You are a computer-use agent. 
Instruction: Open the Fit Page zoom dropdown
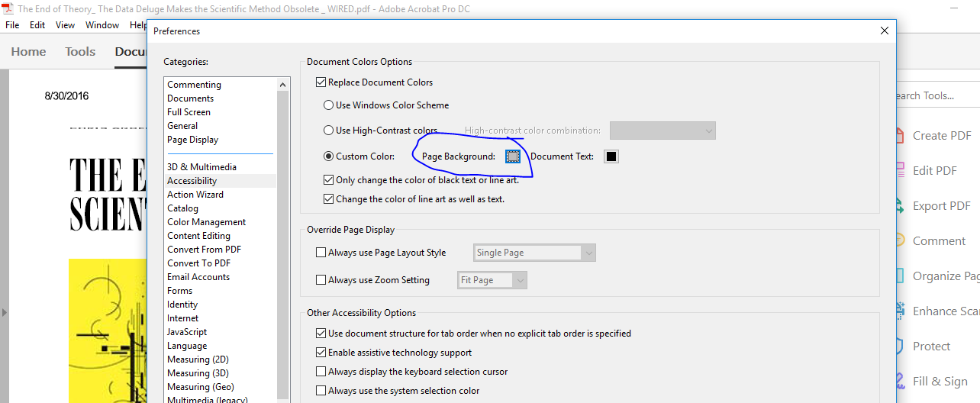[492, 280]
